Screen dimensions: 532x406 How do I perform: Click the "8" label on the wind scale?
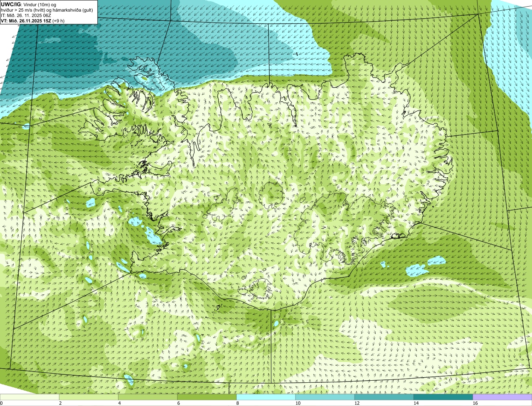237,403
